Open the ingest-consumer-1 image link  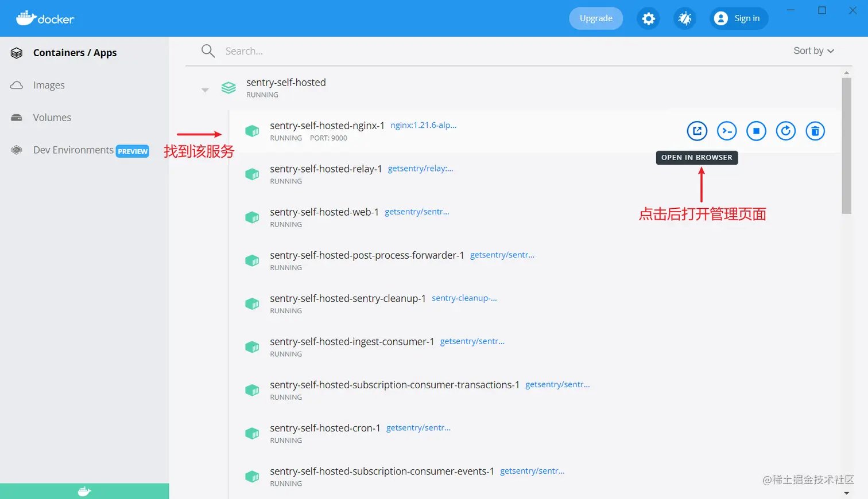click(472, 341)
